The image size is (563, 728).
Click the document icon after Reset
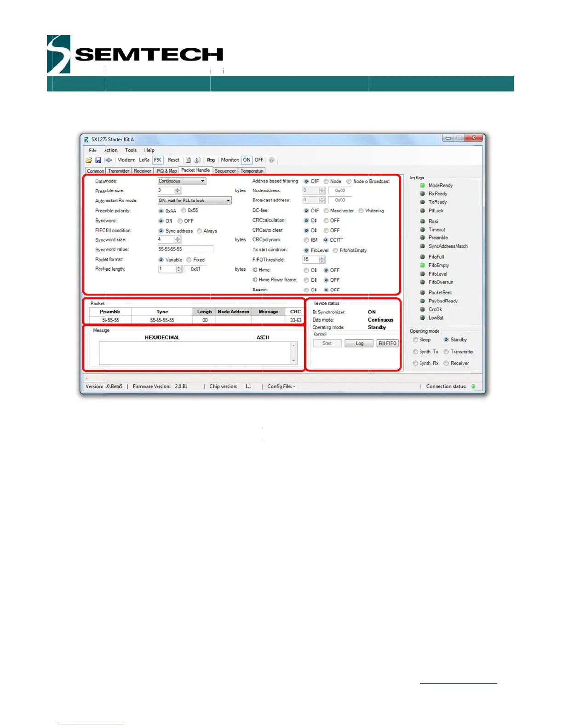(188, 160)
